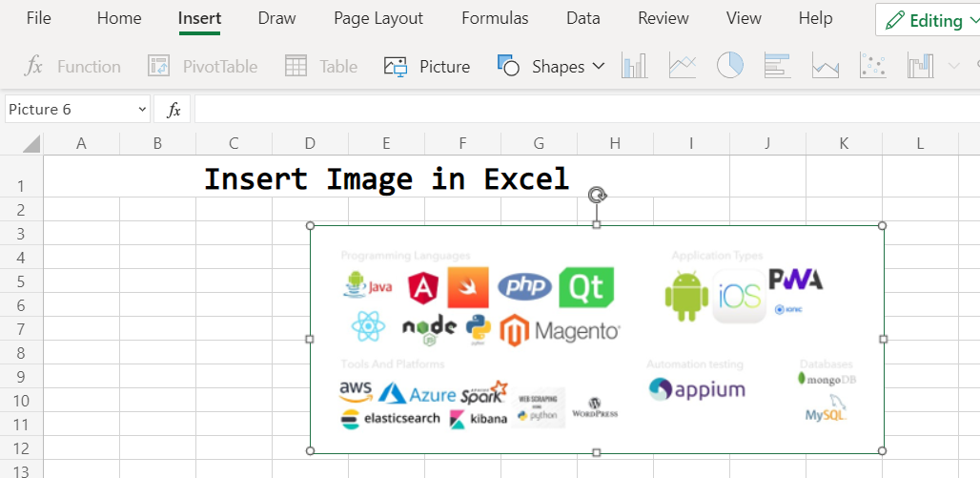The width and height of the screenshot is (980, 478).
Task: Click the 'Insert Image in Excel' title text
Action: [387, 179]
